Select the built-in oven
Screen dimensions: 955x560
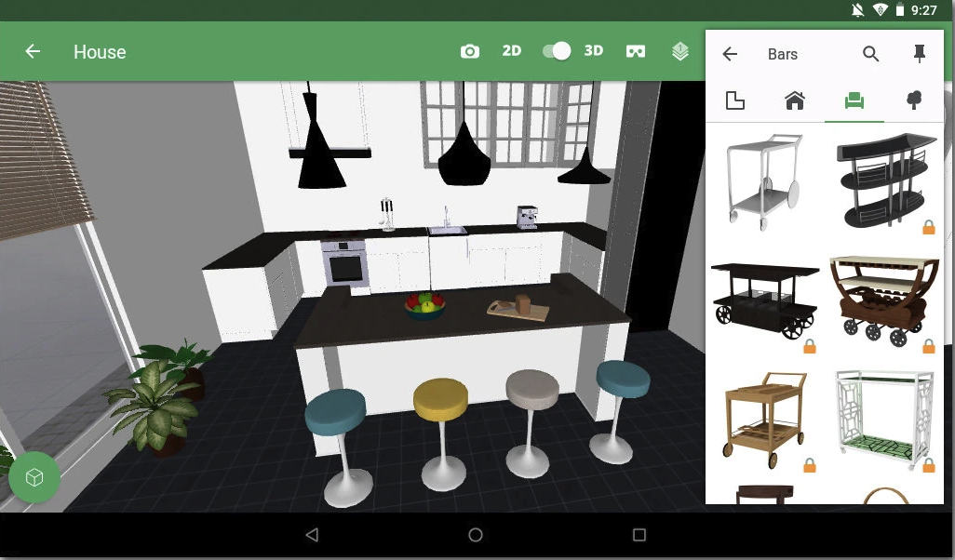[345, 263]
